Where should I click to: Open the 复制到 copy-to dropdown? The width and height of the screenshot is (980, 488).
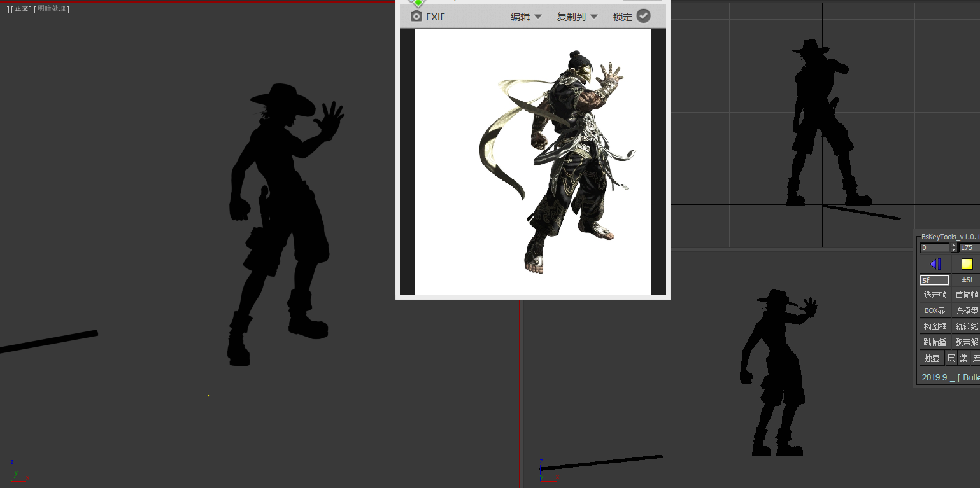pyautogui.click(x=575, y=17)
